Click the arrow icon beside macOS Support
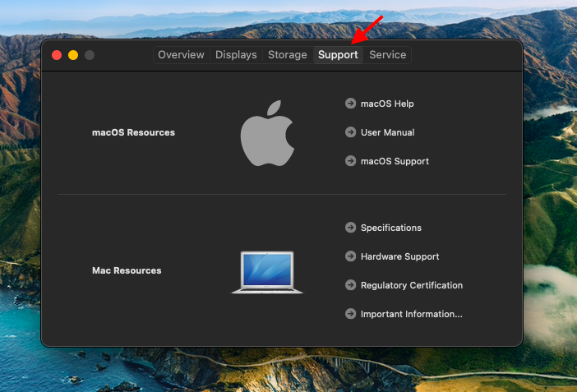577x392 pixels. point(350,161)
